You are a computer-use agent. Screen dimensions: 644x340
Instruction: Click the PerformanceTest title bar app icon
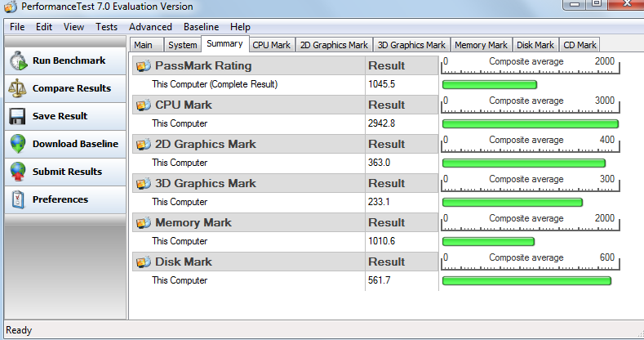[x=11, y=7]
